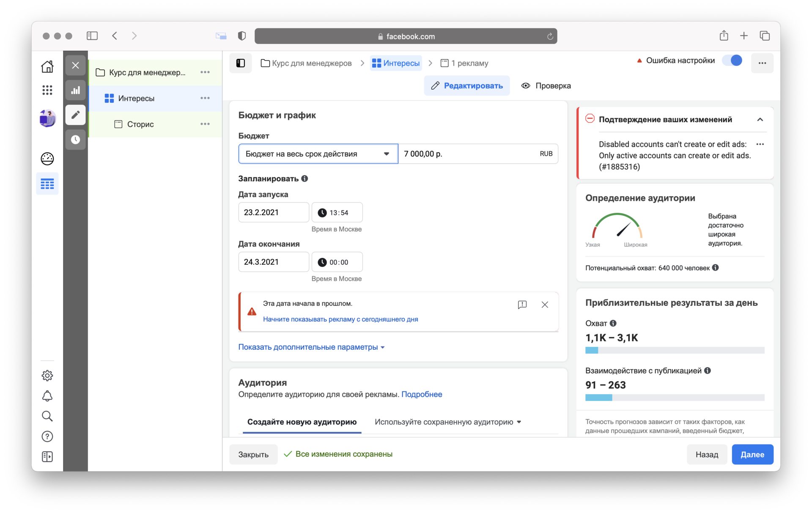Open the Бюджет на весь срок действия dropdown

(318, 154)
